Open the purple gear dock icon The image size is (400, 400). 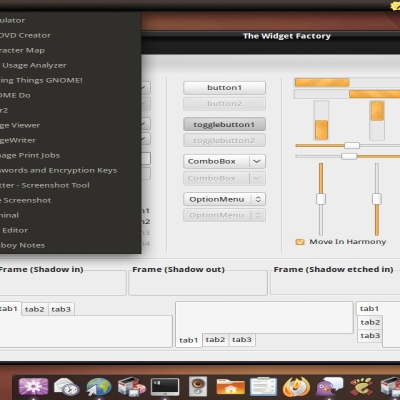tap(33, 387)
